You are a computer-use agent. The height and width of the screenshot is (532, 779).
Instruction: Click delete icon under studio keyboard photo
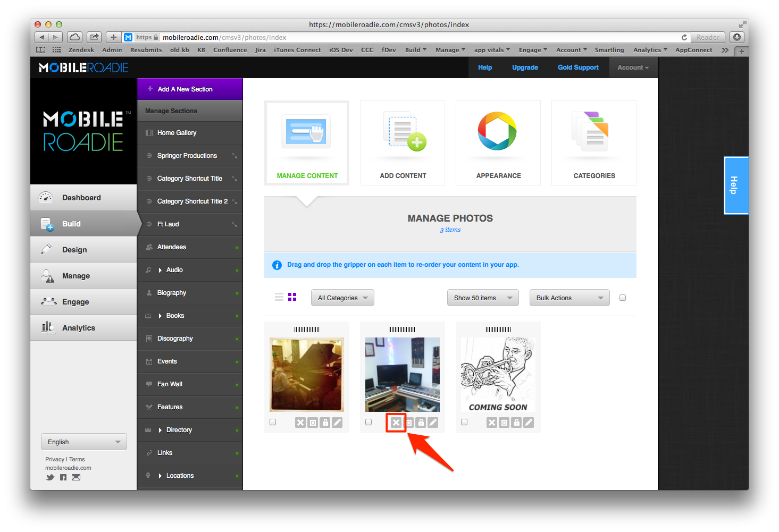[396, 423]
